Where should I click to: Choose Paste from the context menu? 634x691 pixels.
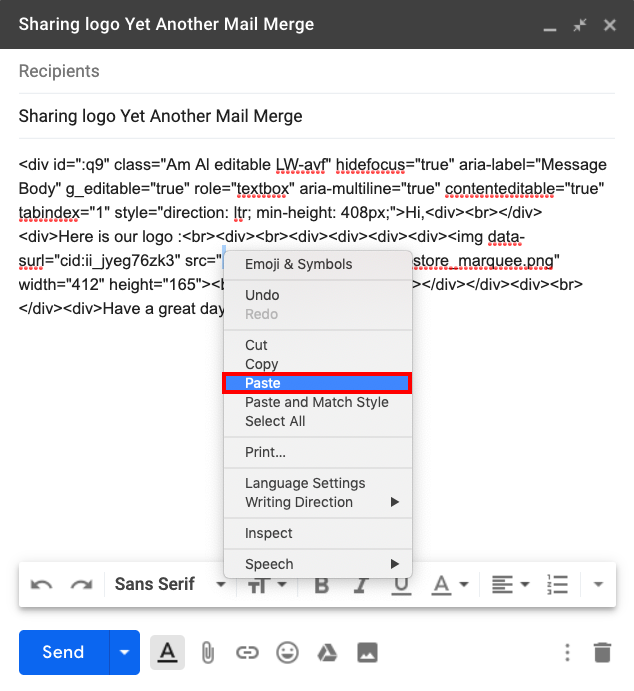tap(317, 383)
